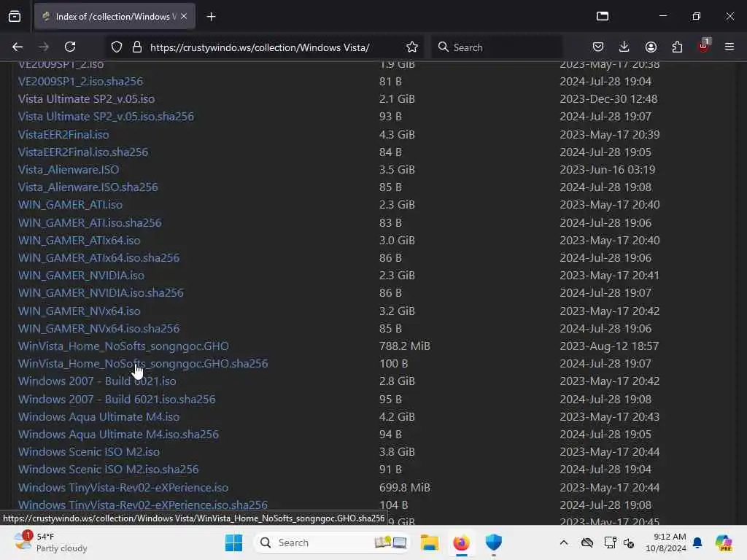Open Windows Aqua Ultimate M4.iso.sha256 link
747x560 pixels.
click(x=118, y=435)
